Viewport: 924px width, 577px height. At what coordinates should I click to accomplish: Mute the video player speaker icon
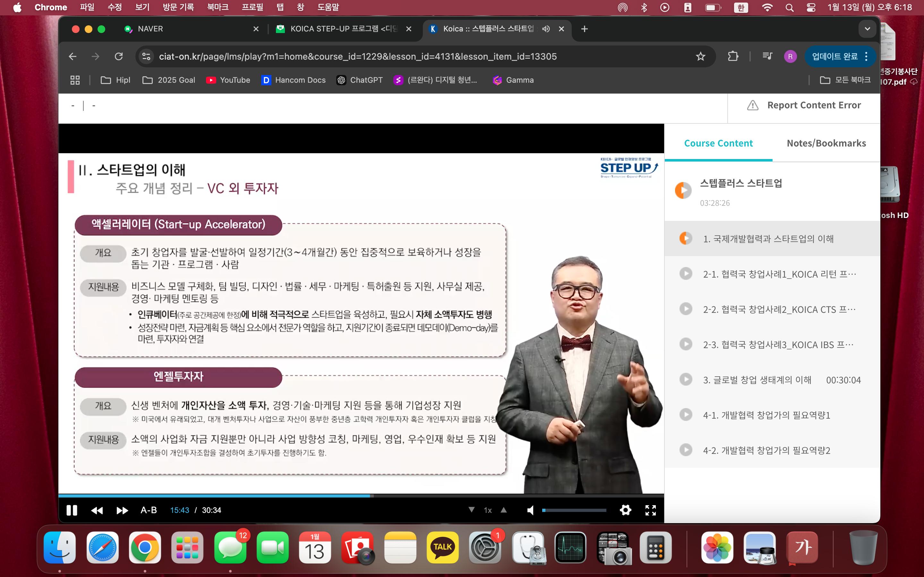[x=530, y=510]
